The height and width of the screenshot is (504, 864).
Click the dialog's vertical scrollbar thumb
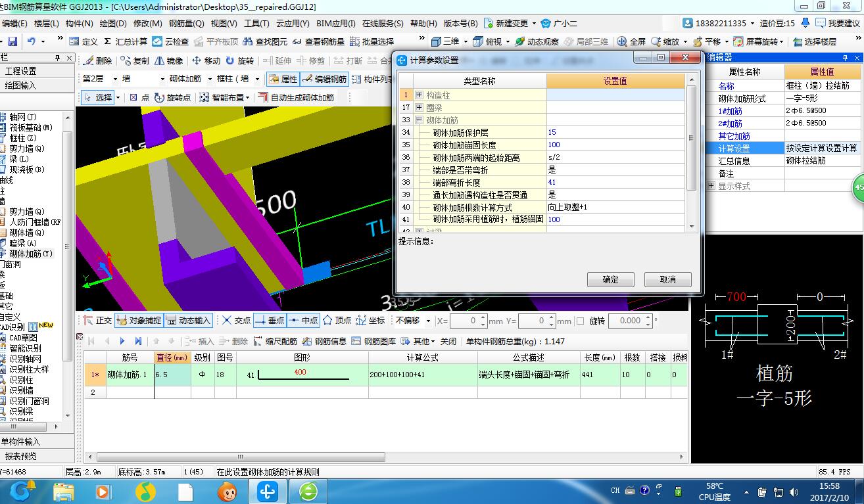(691, 138)
